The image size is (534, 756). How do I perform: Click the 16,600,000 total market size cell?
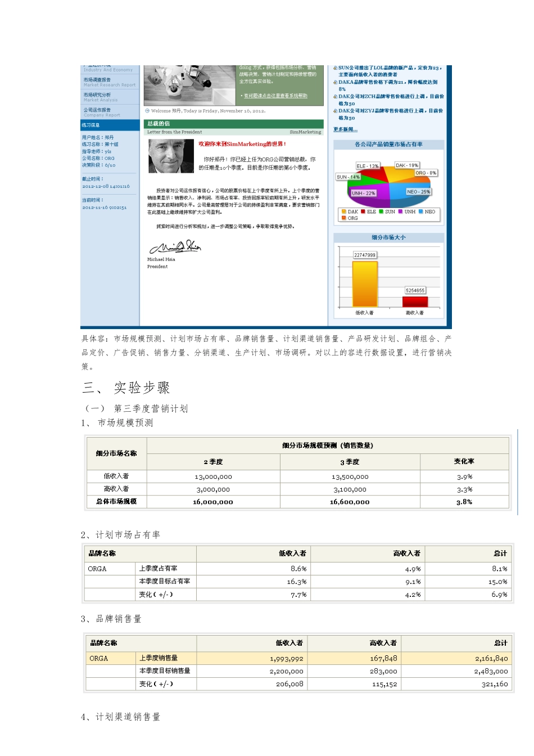[x=350, y=502]
